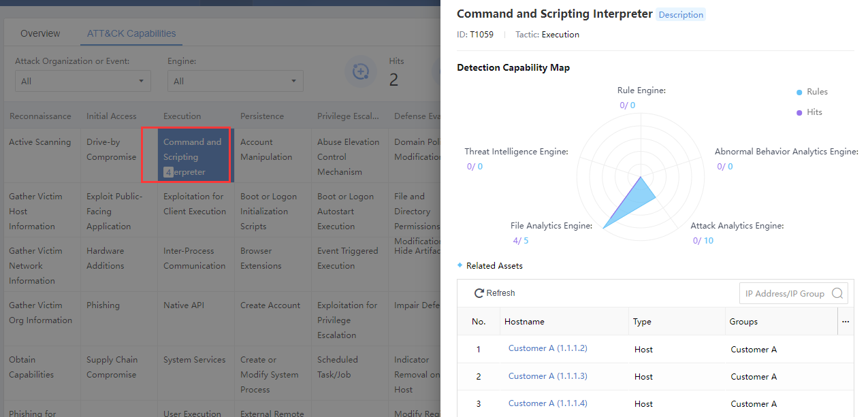Open the Attack Organization or Event dropdown
The width and height of the screenshot is (868, 417).
click(82, 81)
